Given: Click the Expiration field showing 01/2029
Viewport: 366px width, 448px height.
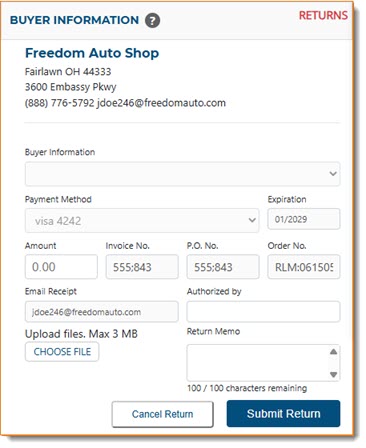Looking at the screenshot, I should tap(304, 219).
